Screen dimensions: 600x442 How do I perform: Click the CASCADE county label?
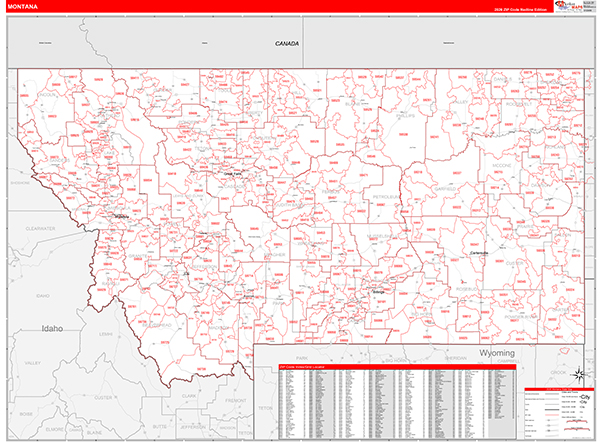click(x=235, y=186)
